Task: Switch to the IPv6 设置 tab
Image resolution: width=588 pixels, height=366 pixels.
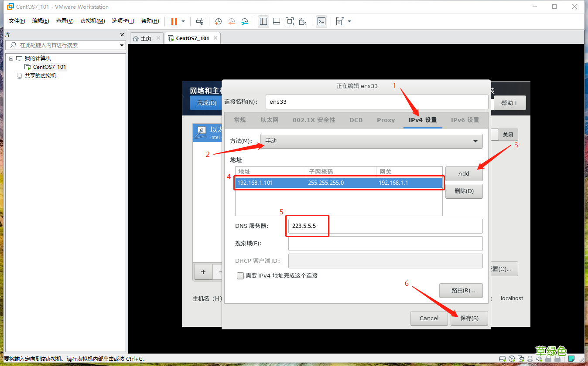Action: click(465, 120)
